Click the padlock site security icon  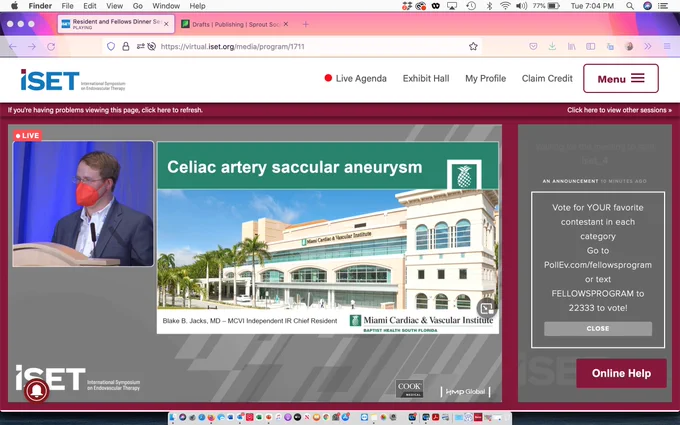[126, 46]
